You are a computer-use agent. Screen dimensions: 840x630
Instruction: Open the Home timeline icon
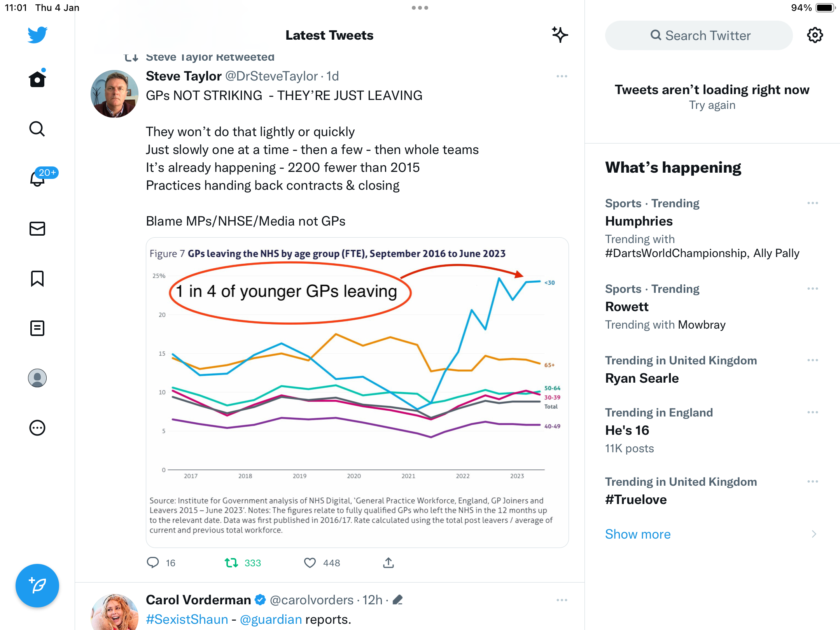pos(37,79)
